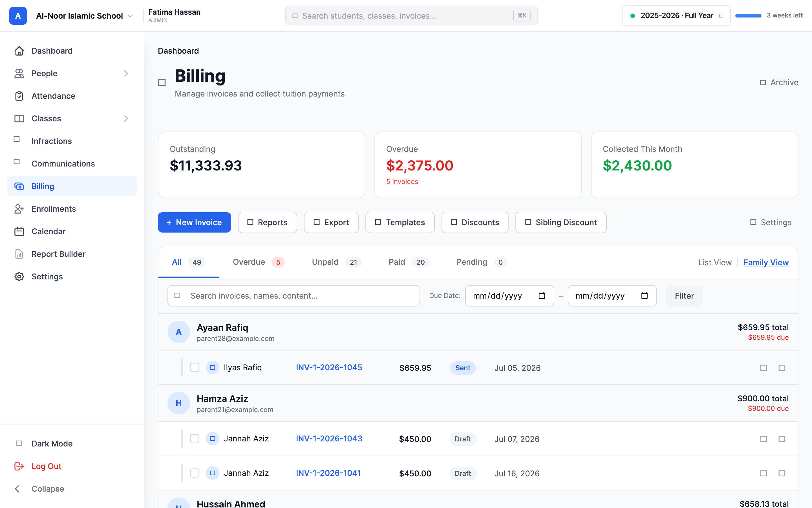Click the Log Out arrow icon

[19, 466]
